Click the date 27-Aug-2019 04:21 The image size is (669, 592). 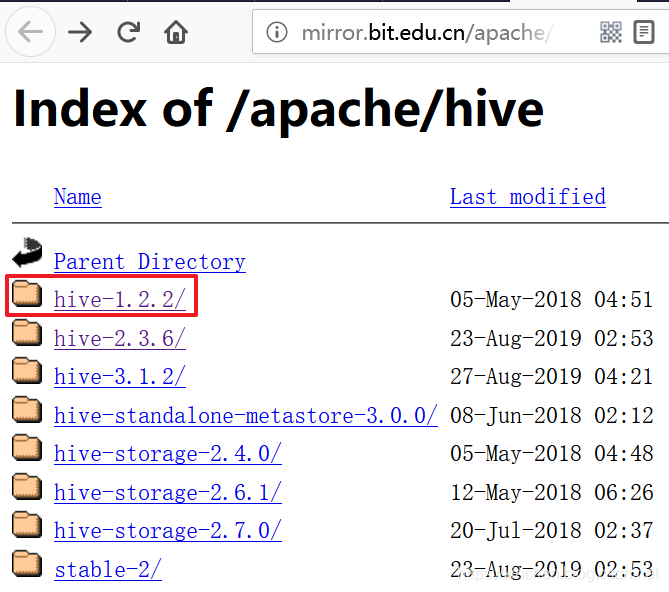coord(552,377)
